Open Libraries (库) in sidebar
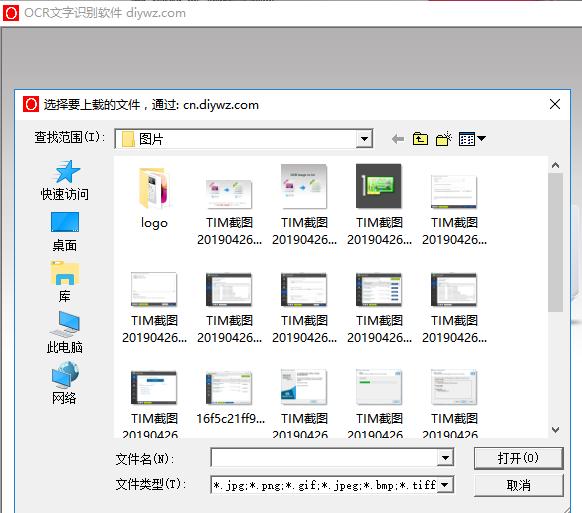This screenshot has width=582, height=513. [65, 282]
